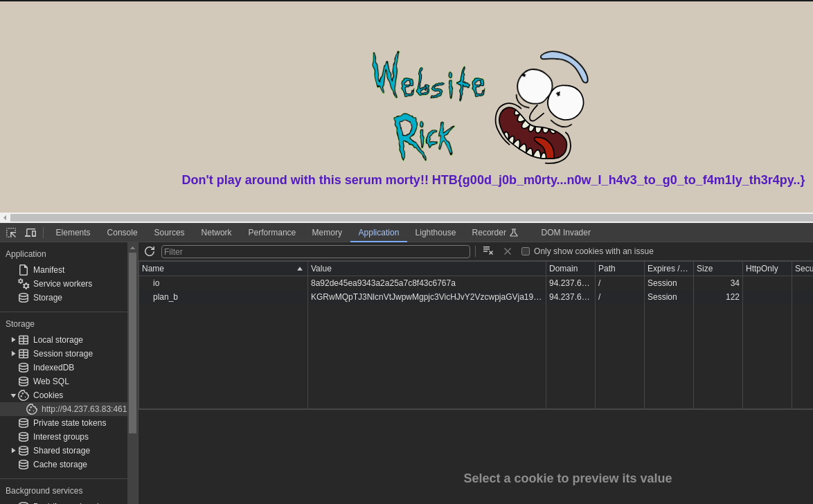Select the plan_b cookie row

(x=476, y=297)
